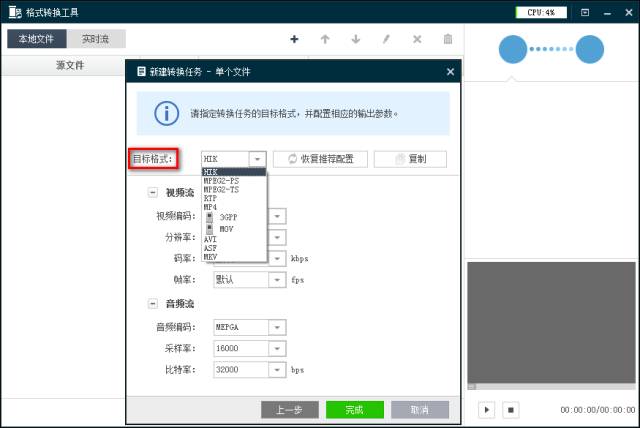Open the 音频编码 MEPGA dropdown
Viewport: 640px width, 428px height.
pos(277,326)
